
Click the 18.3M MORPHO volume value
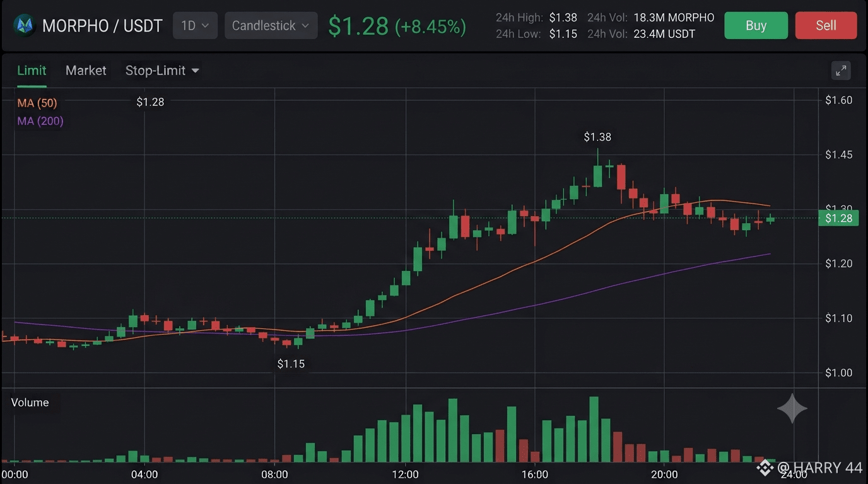tap(674, 18)
